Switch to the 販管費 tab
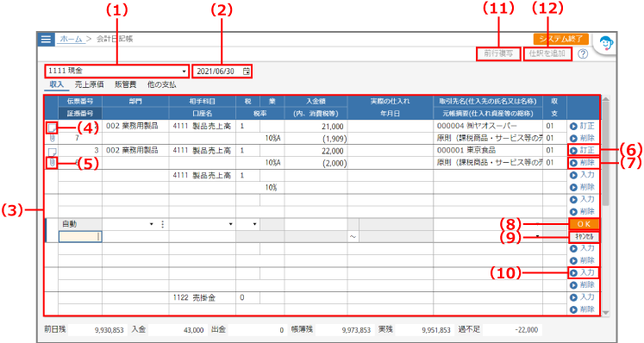644x343 pixels. [125, 84]
